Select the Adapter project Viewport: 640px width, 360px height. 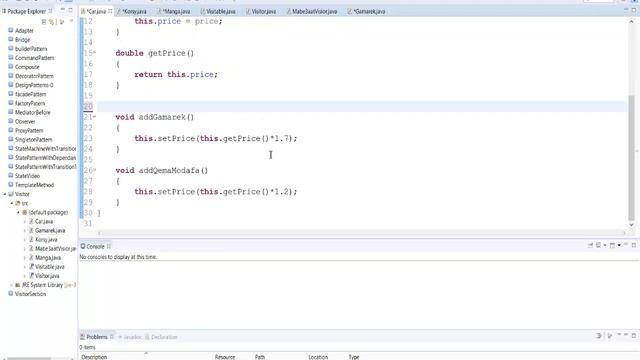(x=24, y=31)
